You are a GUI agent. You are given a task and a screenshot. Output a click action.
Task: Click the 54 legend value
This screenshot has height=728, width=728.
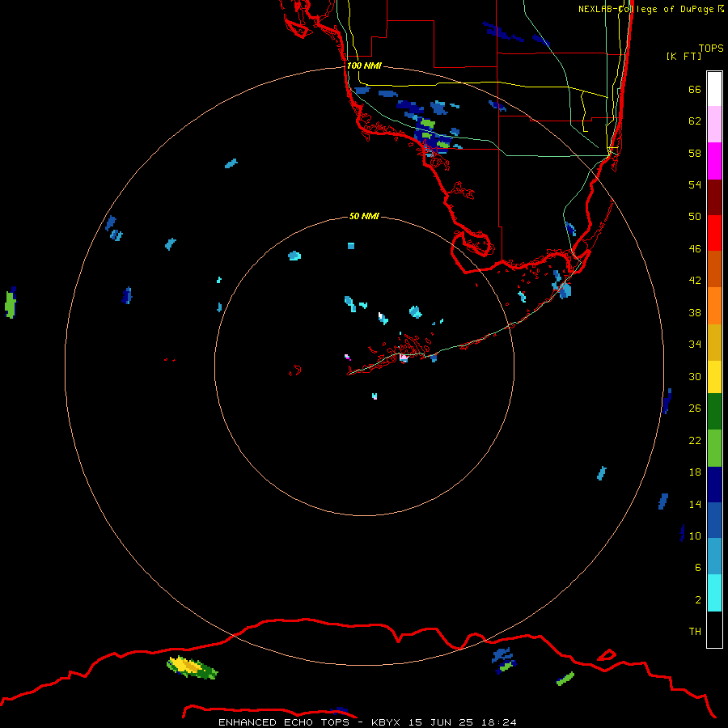tap(695, 184)
